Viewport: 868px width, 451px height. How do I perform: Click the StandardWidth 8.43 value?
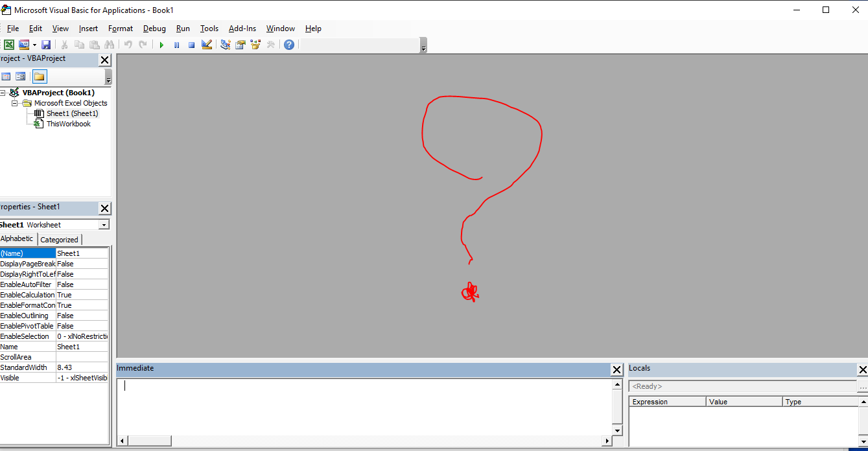(x=82, y=367)
